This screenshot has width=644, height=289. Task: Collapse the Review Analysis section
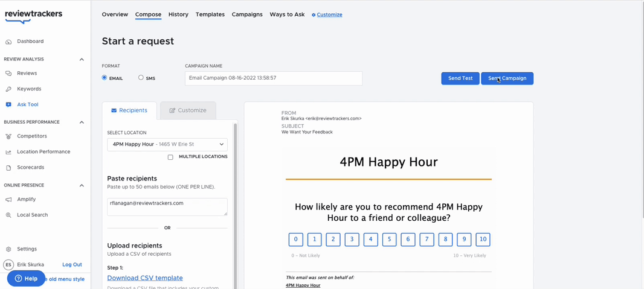(82, 60)
